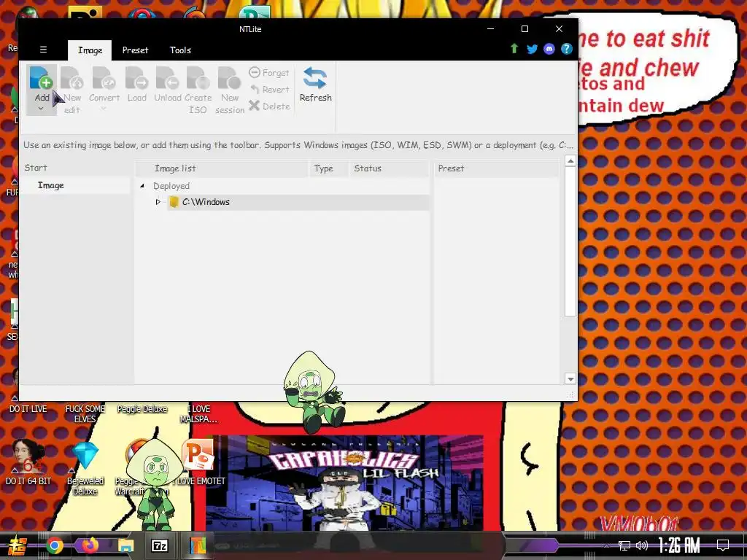Click the Revert button
Image resolution: width=747 pixels, height=560 pixels.
[x=269, y=90]
